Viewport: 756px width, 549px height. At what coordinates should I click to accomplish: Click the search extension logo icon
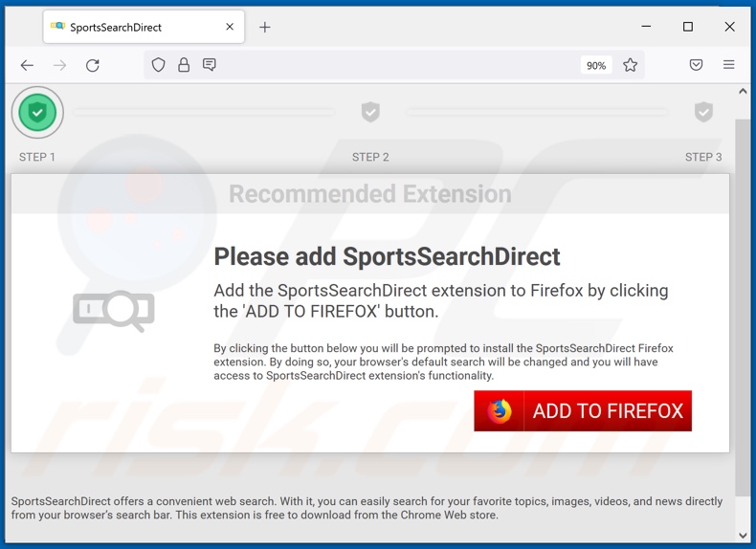(x=114, y=311)
